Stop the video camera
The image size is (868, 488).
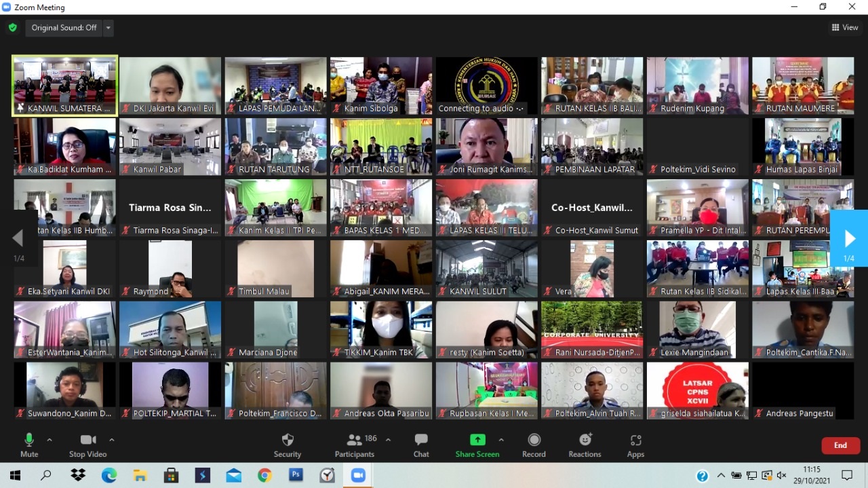click(x=88, y=440)
